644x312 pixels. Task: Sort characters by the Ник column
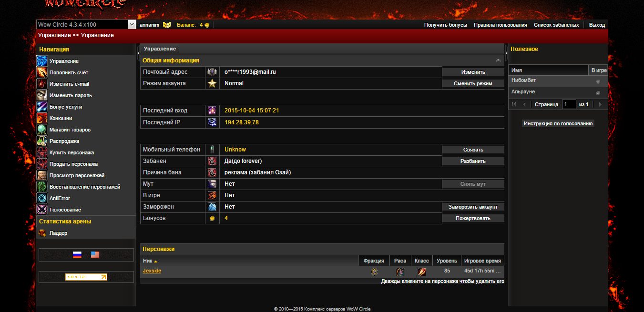150,261
